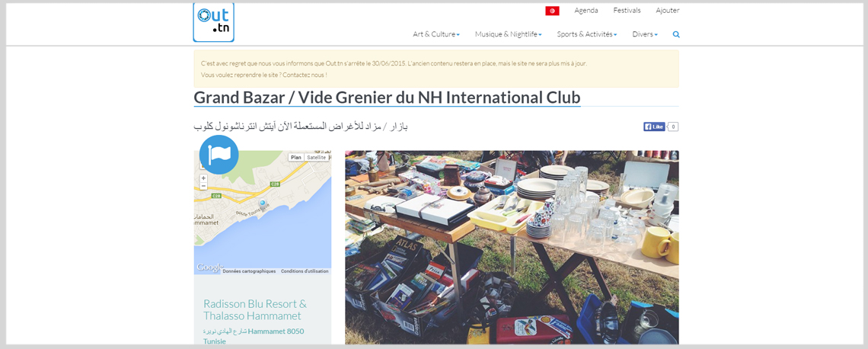Open Données cartographiques map link
This screenshot has height=349, width=868.
point(249,271)
